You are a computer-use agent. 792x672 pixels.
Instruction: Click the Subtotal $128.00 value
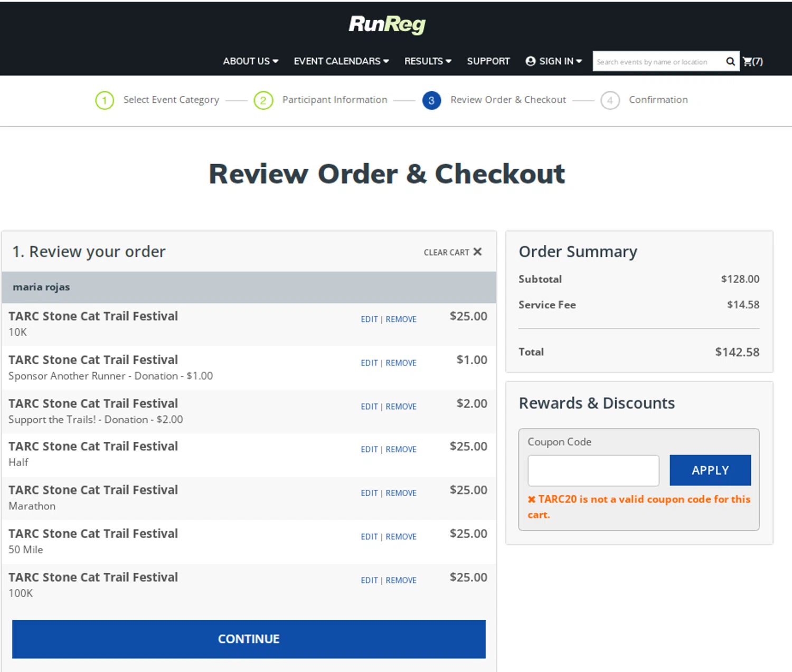pyautogui.click(x=740, y=279)
